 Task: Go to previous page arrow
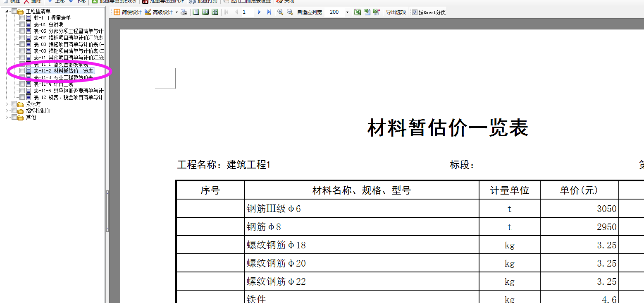[x=236, y=12]
